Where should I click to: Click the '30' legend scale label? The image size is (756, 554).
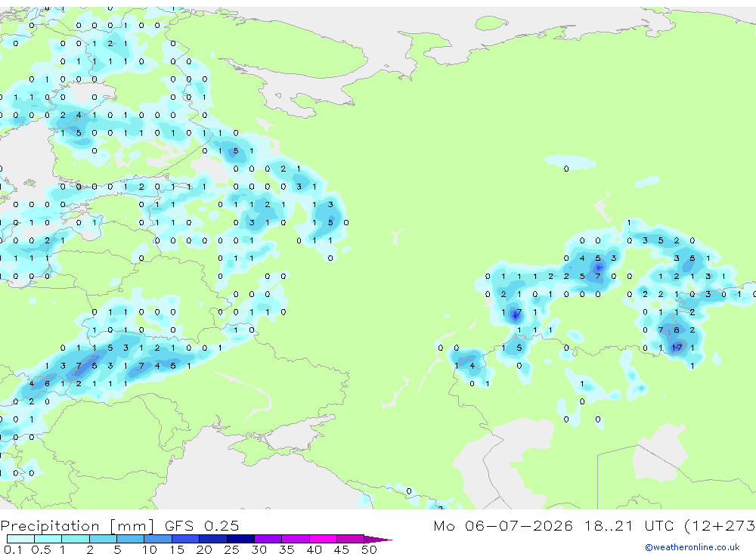click(x=259, y=549)
